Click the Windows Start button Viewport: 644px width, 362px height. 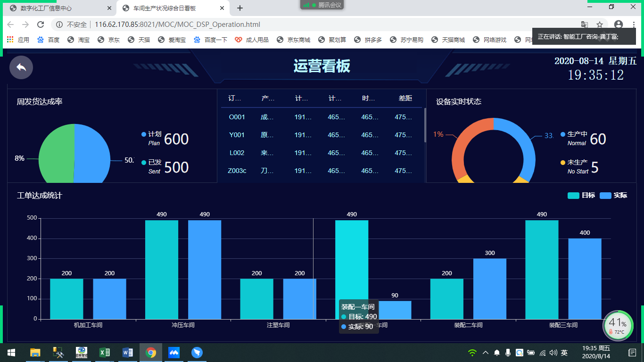[x=11, y=353]
